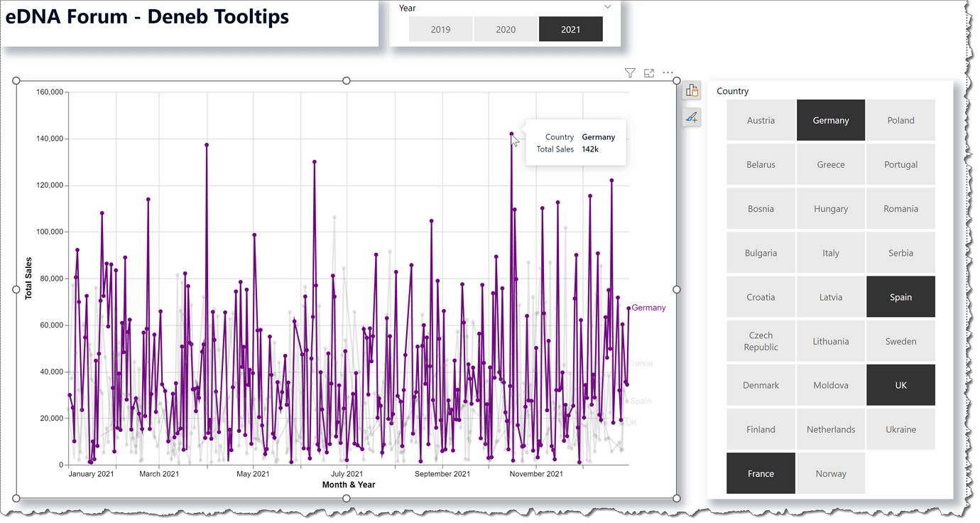Open the filter funnel icon on the chart visual
The image size is (980, 523).
[629, 72]
